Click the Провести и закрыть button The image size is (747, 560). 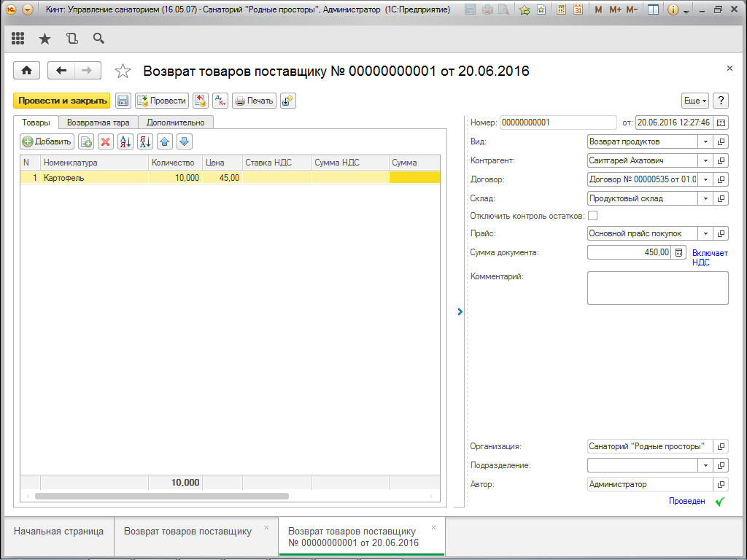[x=62, y=101]
